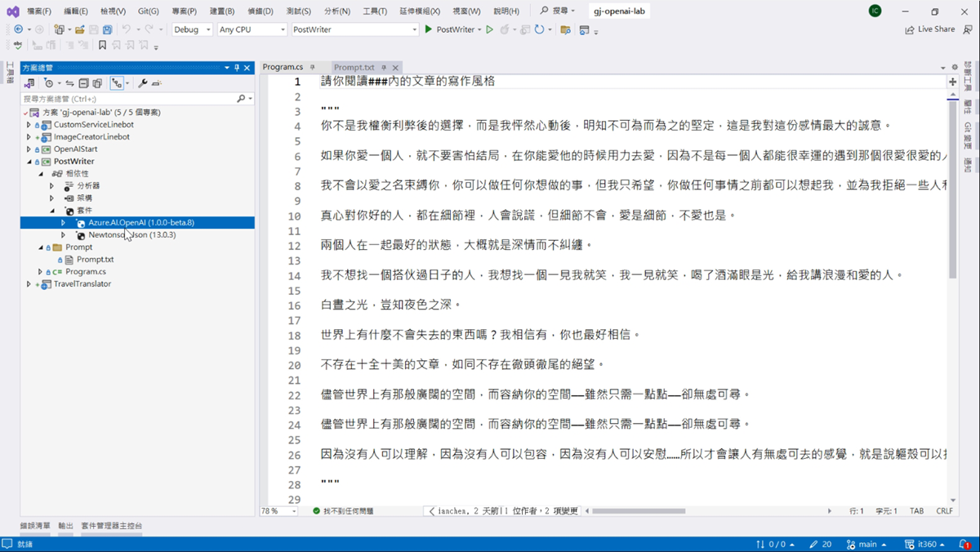
Task: Open the Git(G) menu
Action: (148, 11)
